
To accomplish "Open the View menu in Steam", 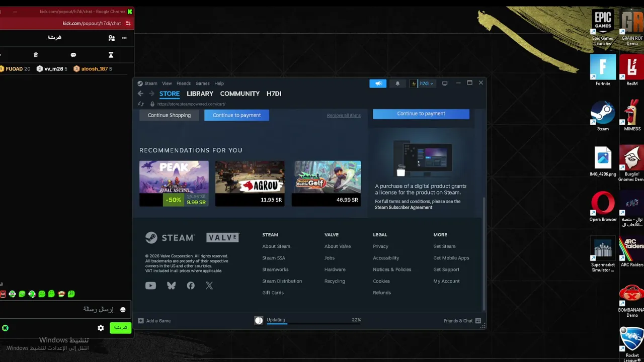I will [167, 83].
